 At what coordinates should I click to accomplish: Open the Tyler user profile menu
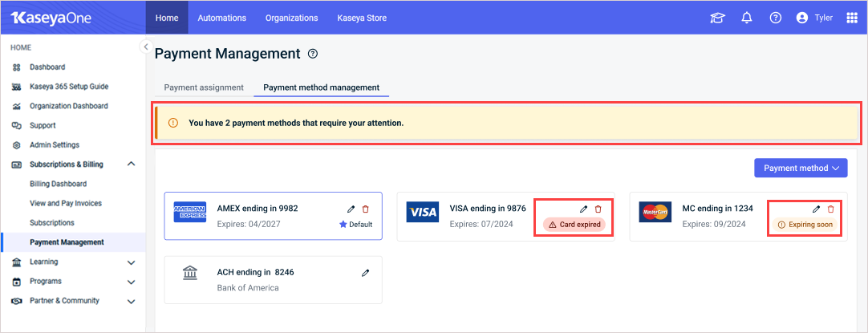[x=813, y=18]
